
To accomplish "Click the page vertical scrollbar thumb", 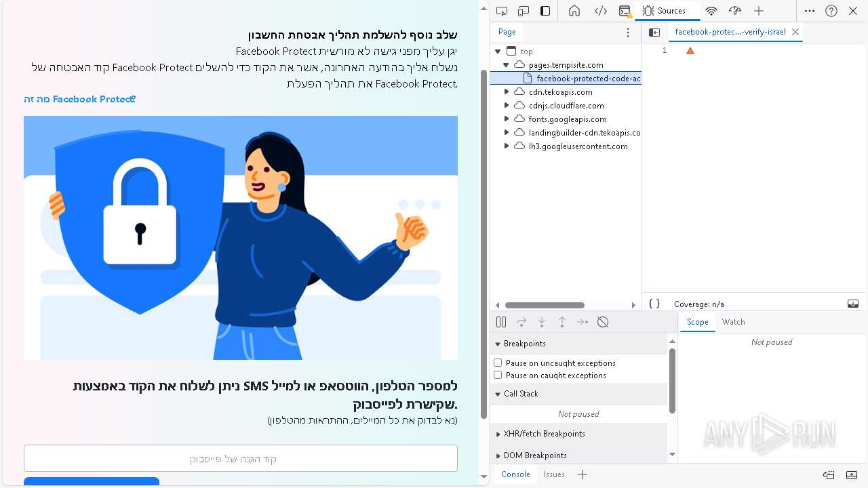I will click(484, 244).
